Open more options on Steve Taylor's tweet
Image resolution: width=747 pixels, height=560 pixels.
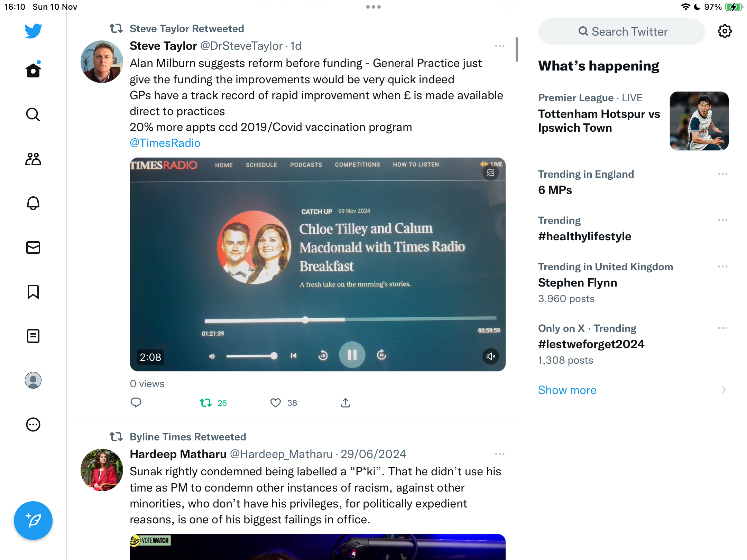coord(500,46)
